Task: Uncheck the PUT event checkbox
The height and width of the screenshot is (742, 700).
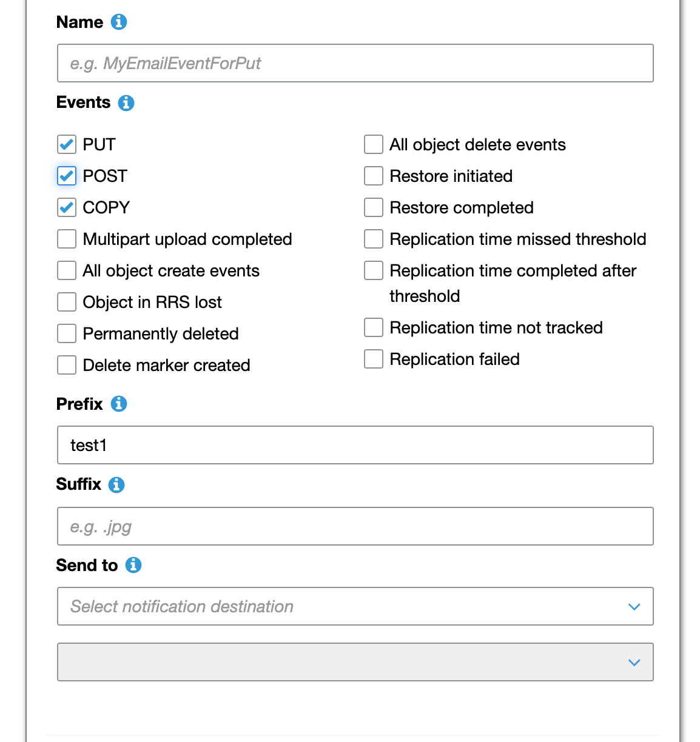Action: [x=67, y=144]
